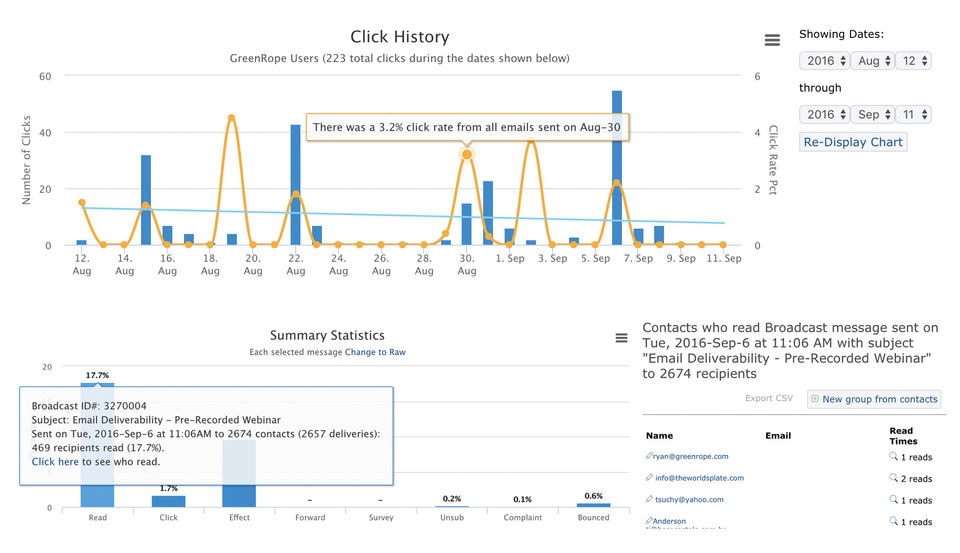
Task: Click Change to Raw link
Action: pos(375,352)
